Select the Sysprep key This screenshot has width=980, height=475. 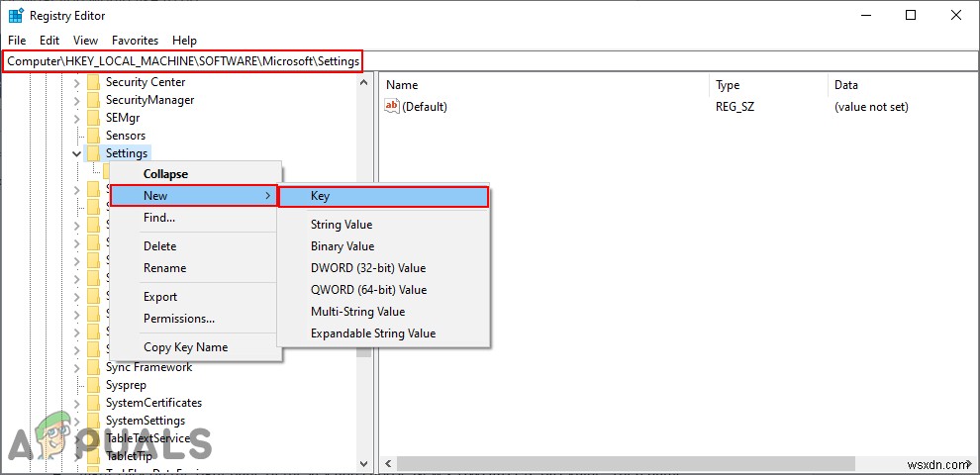[x=127, y=385]
